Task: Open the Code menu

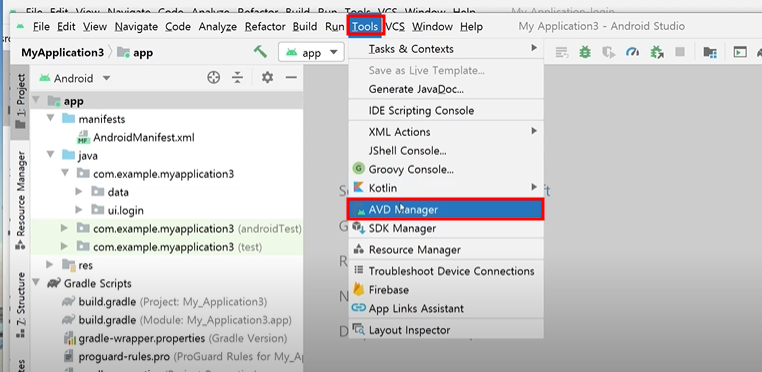Action: tap(178, 27)
